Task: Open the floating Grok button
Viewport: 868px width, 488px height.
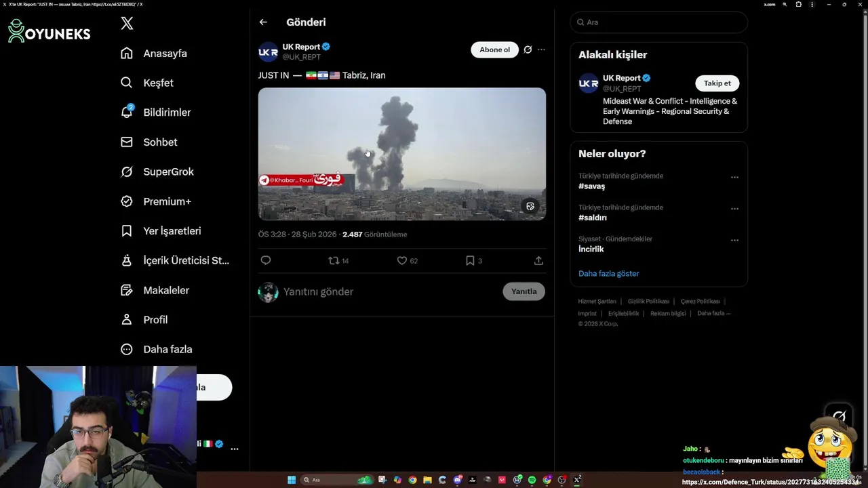Action: tap(839, 415)
